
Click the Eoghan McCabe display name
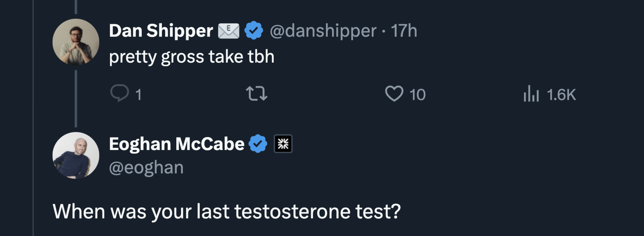(x=176, y=144)
